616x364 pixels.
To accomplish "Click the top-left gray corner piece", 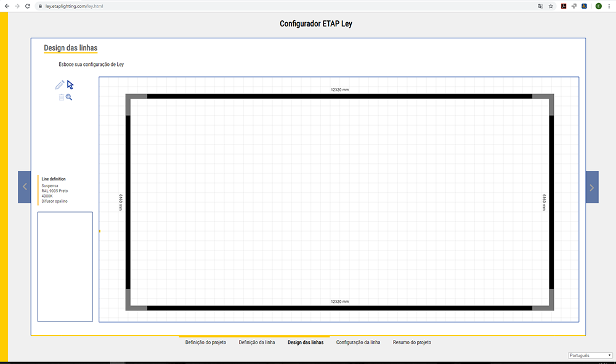I will pyautogui.click(x=129, y=97).
